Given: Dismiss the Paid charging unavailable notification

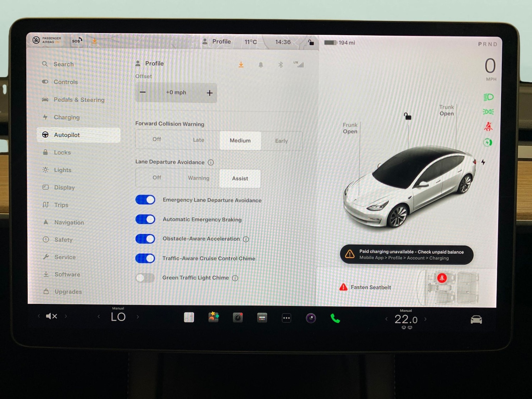Looking at the screenshot, I should [406, 255].
